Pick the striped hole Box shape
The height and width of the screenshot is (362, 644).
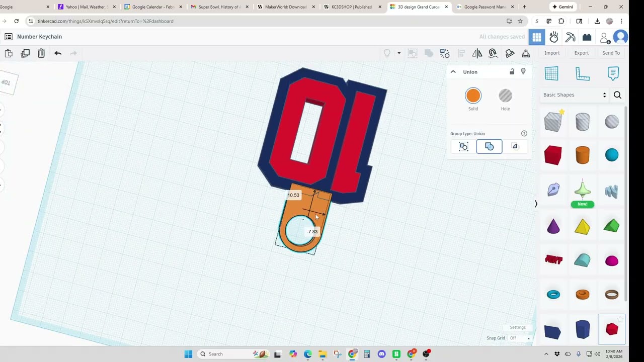click(x=553, y=122)
